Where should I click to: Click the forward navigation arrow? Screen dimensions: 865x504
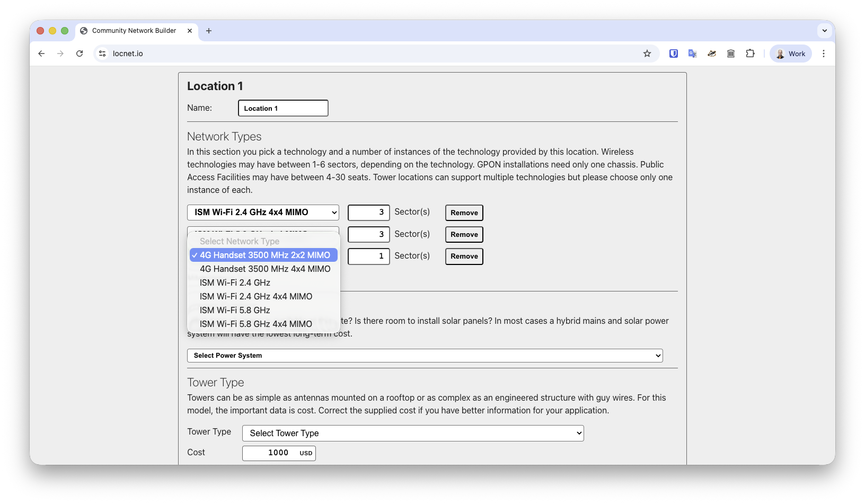pos(60,53)
